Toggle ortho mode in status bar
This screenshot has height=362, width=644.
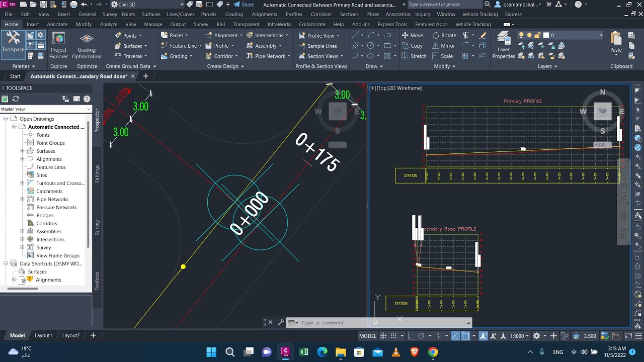[x=411, y=336]
